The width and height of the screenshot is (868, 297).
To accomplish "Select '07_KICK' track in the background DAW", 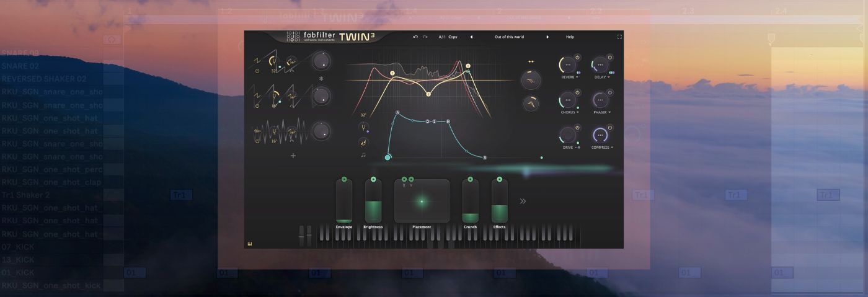I will pyautogui.click(x=17, y=246).
